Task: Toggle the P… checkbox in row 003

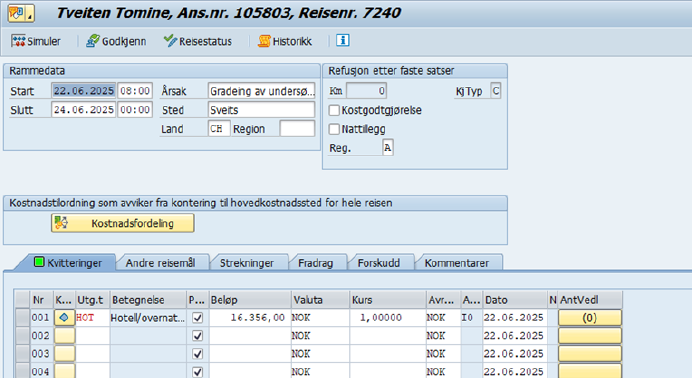Action: (198, 354)
